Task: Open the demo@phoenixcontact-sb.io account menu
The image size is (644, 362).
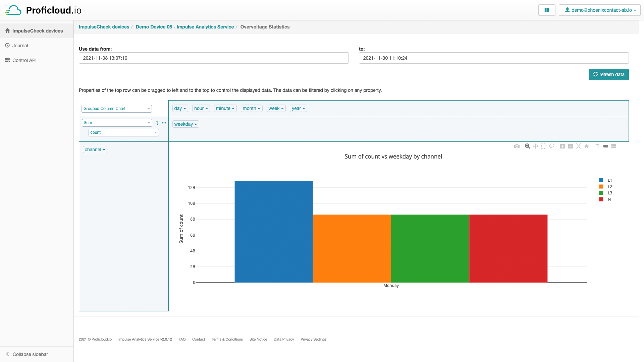Action: coord(599,10)
